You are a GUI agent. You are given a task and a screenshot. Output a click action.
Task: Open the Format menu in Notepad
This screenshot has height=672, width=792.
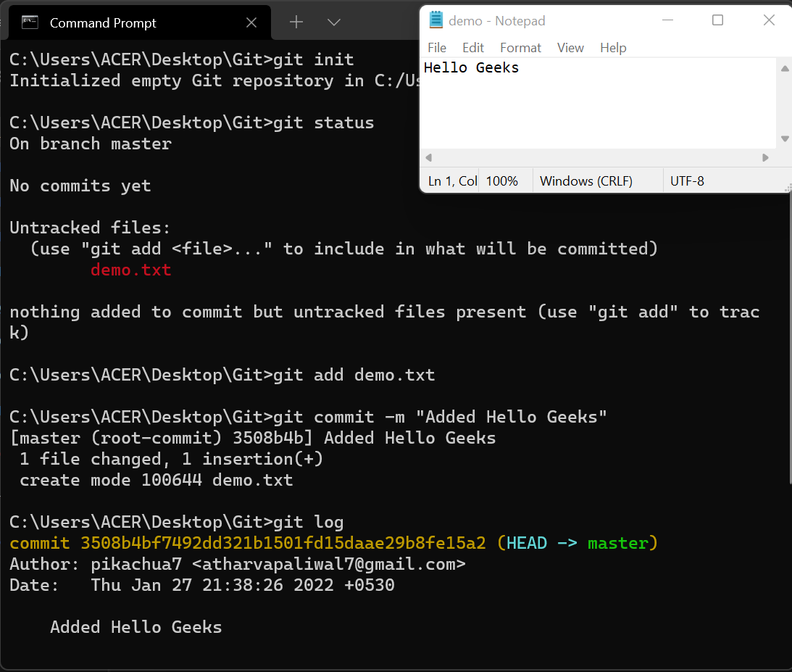(520, 48)
